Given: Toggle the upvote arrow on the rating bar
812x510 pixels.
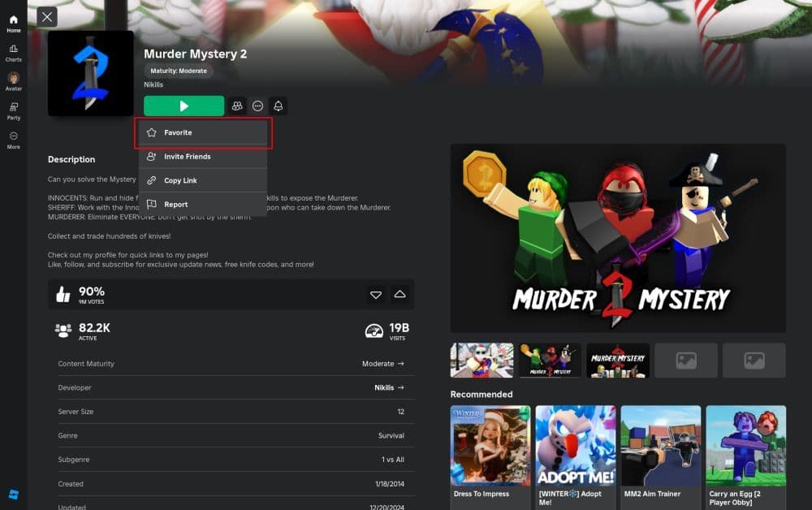Looking at the screenshot, I should [x=398, y=295].
